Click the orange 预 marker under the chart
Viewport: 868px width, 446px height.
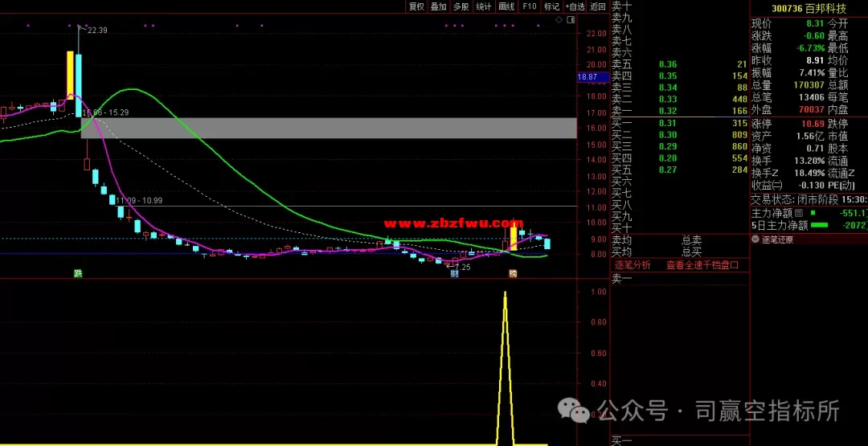coord(512,273)
